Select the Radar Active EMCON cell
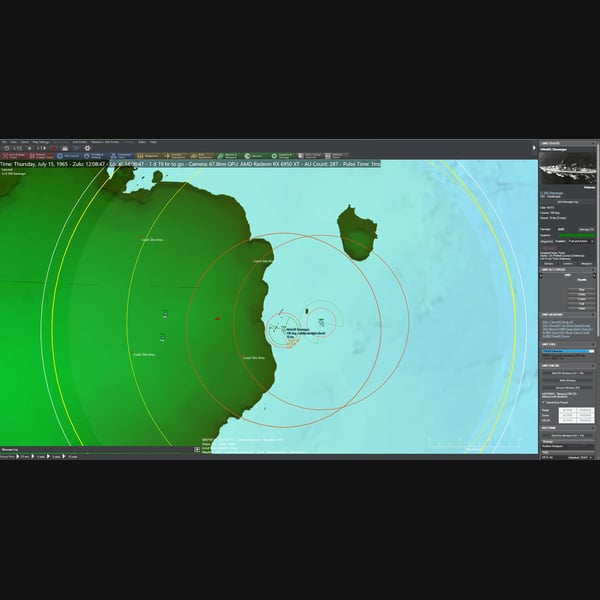Viewport: 600px width, 600px height. coord(567,410)
